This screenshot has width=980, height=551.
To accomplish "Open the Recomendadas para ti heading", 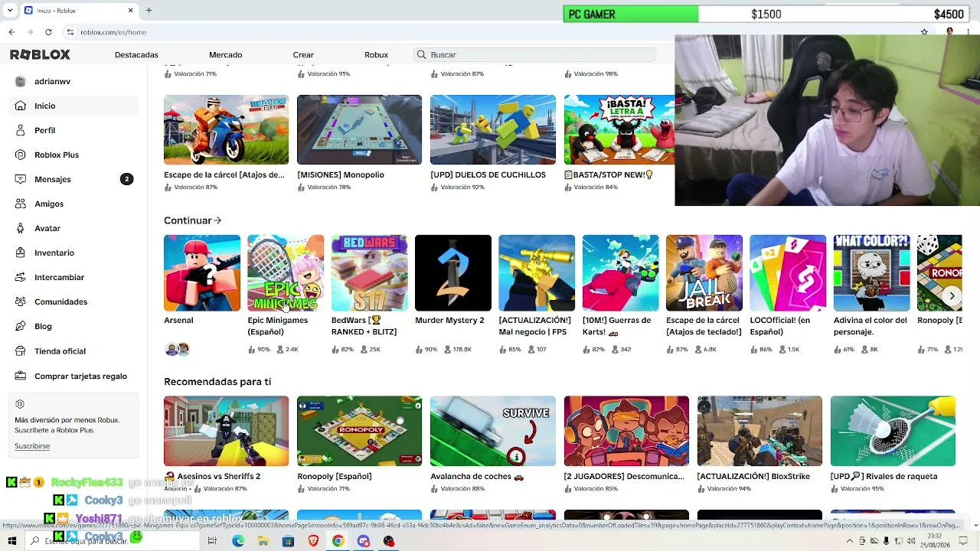I will (x=217, y=382).
